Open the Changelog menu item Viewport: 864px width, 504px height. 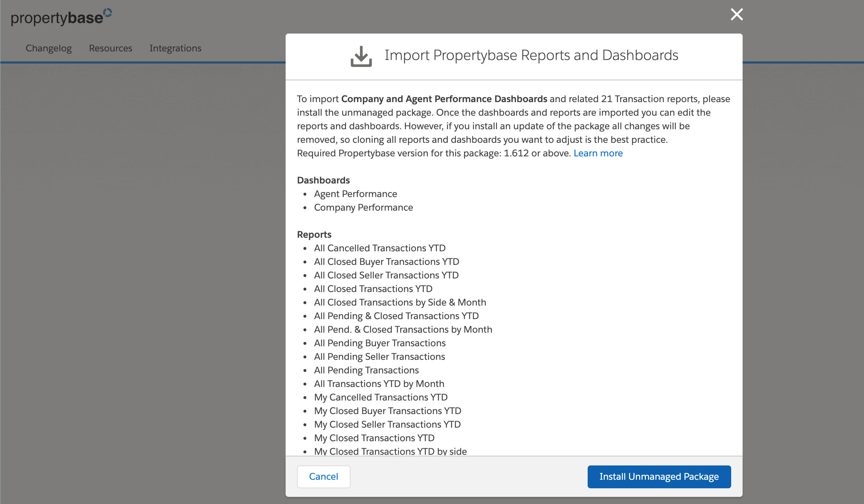click(x=48, y=48)
